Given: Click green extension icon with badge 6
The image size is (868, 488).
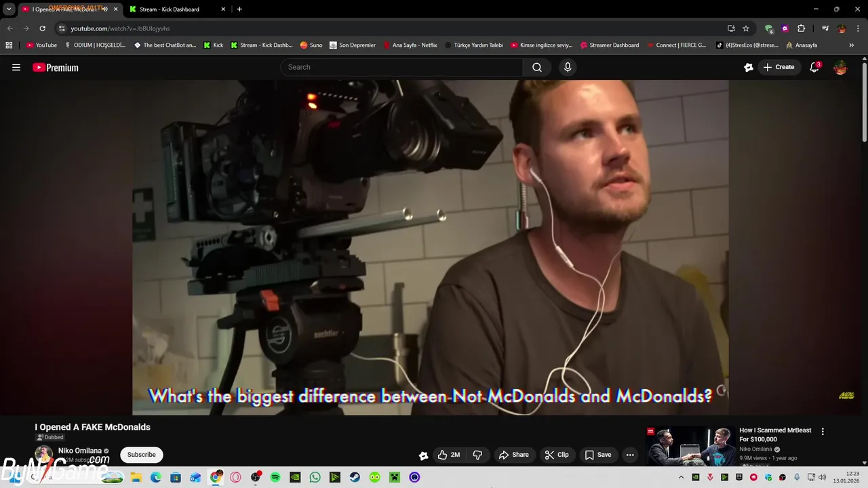Looking at the screenshot, I should point(768,28).
